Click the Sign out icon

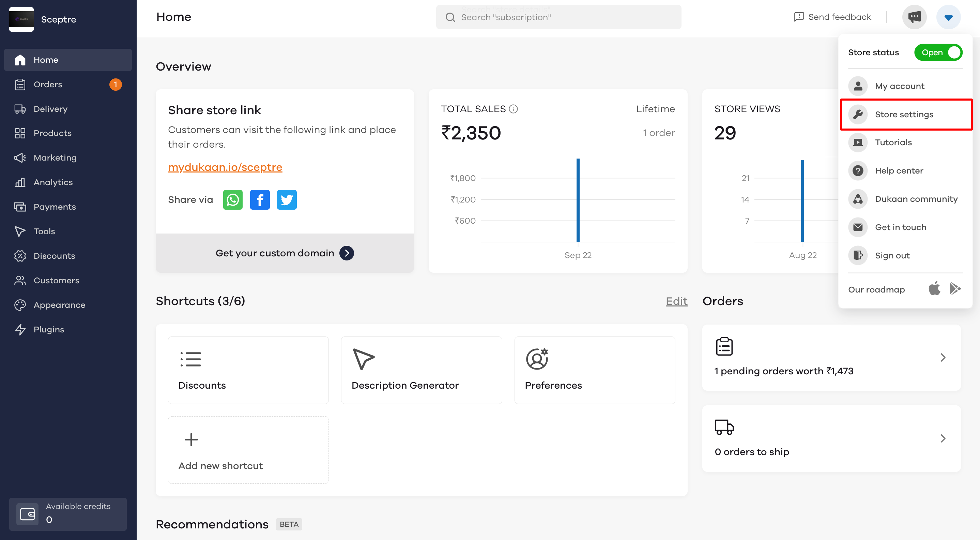[x=858, y=255]
